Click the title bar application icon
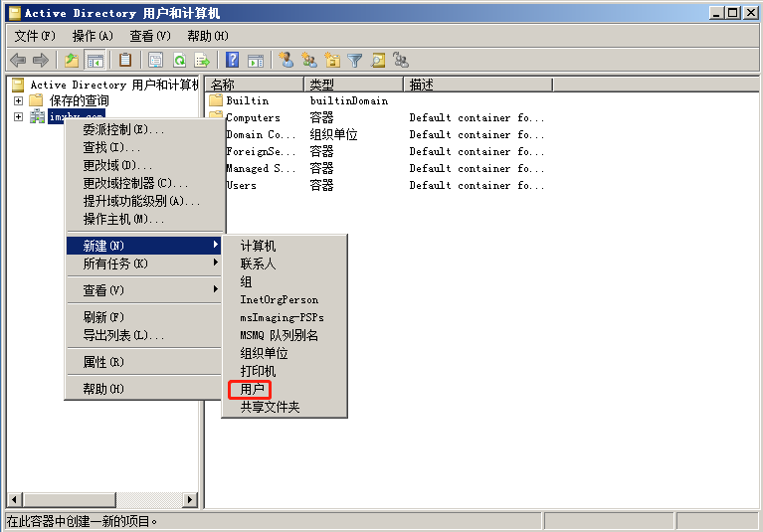The width and height of the screenshot is (763, 532). (15, 13)
